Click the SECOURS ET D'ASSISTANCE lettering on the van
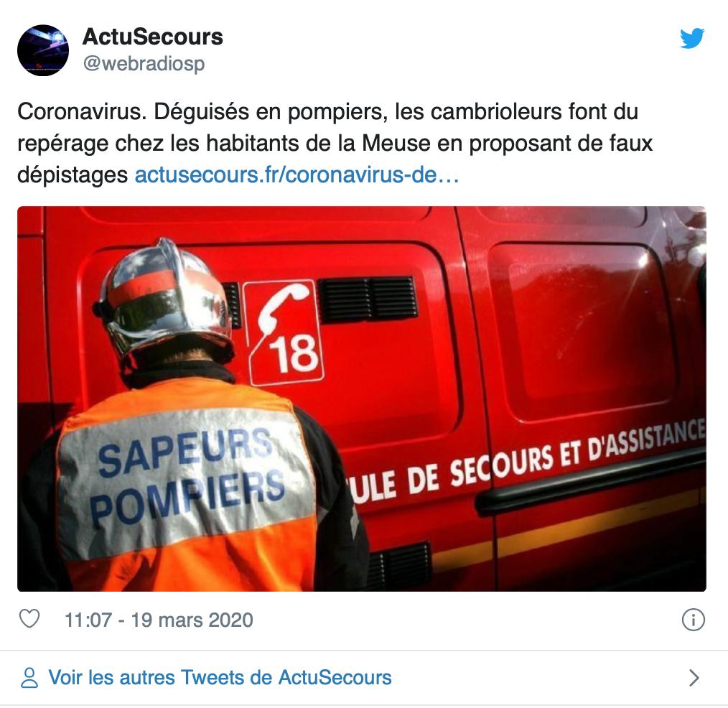Viewport: 728px width, 708px height. 577,457
